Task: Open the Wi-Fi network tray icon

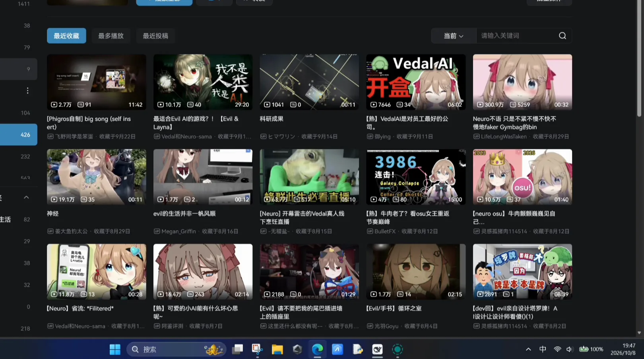Action: click(x=557, y=349)
